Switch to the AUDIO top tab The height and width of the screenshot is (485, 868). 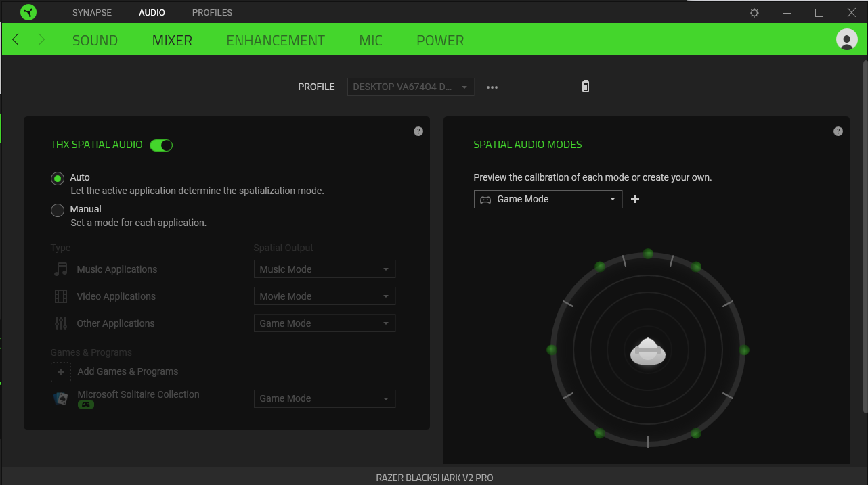152,13
